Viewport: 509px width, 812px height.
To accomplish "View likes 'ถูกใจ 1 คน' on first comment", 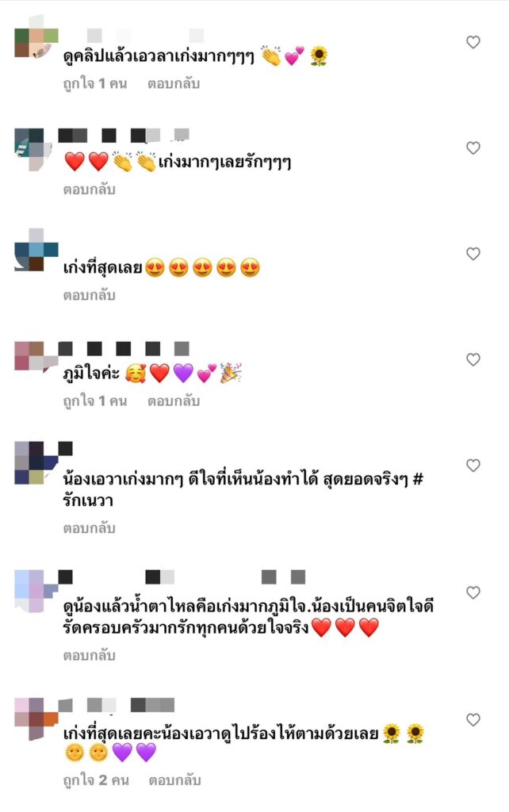I will [x=95, y=83].
